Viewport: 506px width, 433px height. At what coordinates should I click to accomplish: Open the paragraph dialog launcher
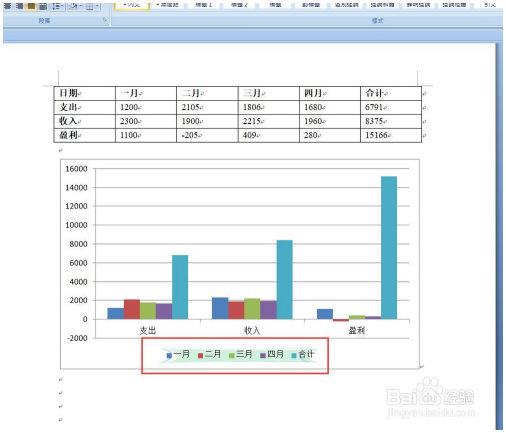click(105, 20)
